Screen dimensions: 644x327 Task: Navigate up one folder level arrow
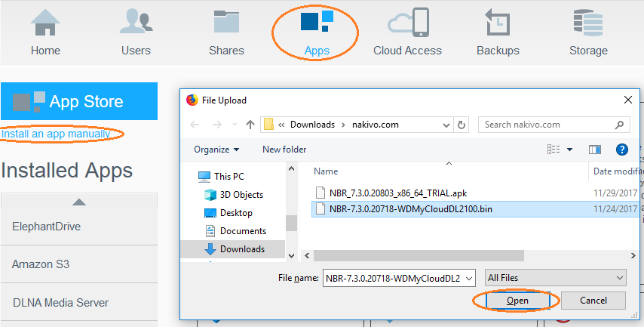[x=250, y=125]
